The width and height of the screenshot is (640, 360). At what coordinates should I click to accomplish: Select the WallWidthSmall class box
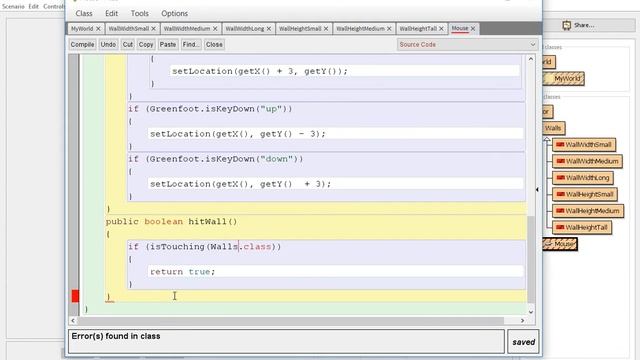[584, 145]
